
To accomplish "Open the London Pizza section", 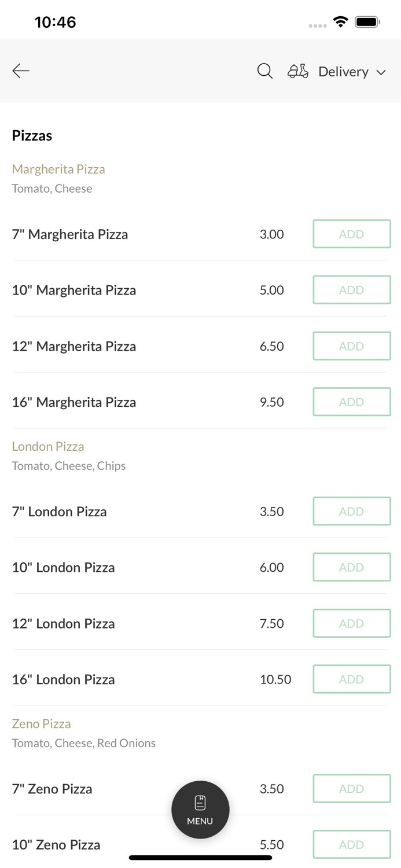I will 48,446.
